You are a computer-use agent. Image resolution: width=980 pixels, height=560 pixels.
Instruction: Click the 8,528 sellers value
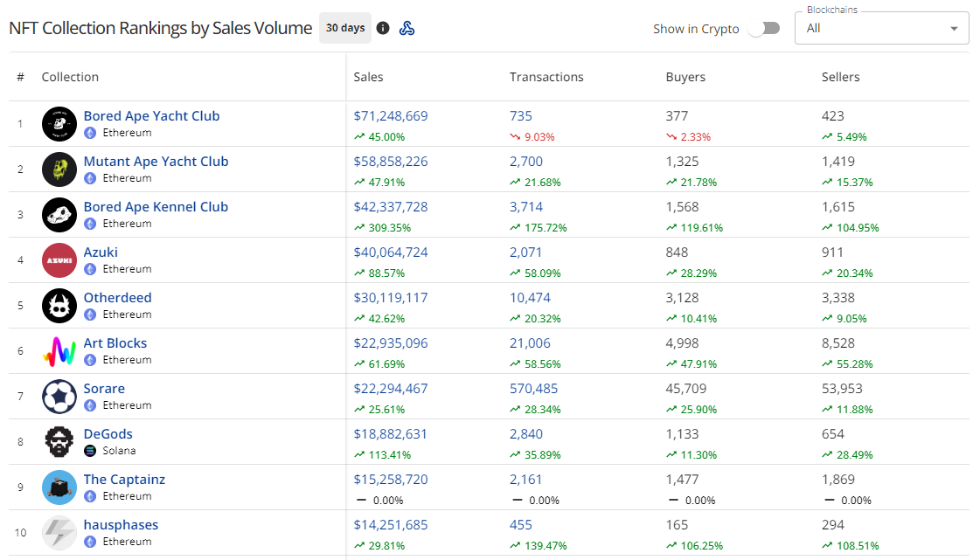coord(838,343)
